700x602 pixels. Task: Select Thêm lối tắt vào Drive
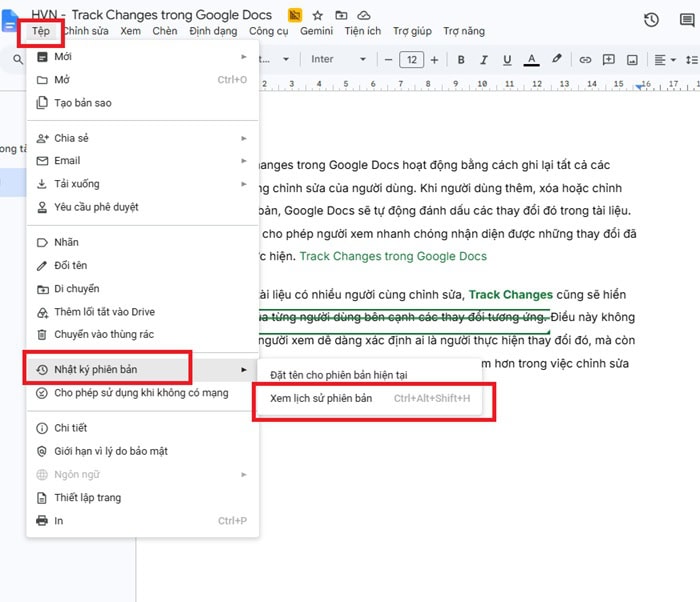[x=142, y=312]
